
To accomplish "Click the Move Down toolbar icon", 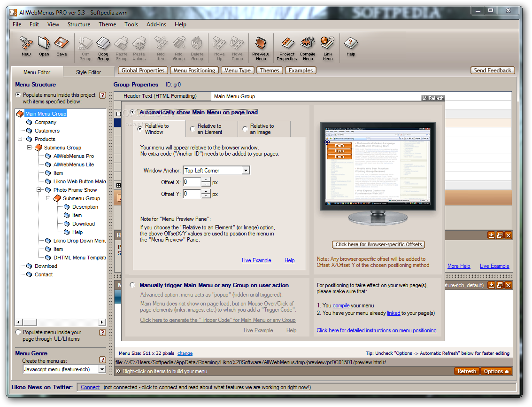I will [x=237, y=48].
